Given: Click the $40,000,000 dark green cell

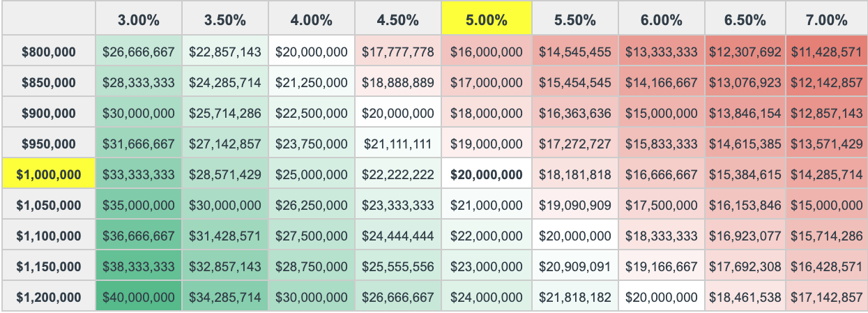Looking at the screenshot, I should tap(139, 297).
